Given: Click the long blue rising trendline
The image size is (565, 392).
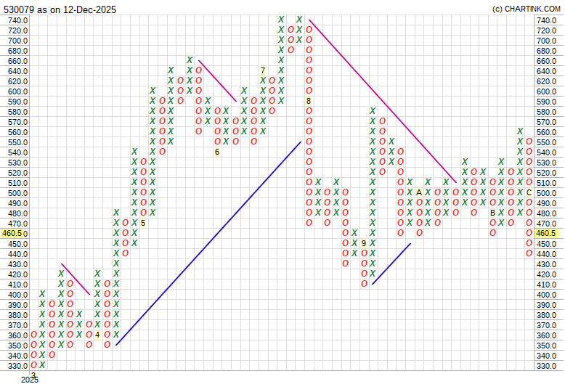Looking at the screenshot, I should (208, 243).
